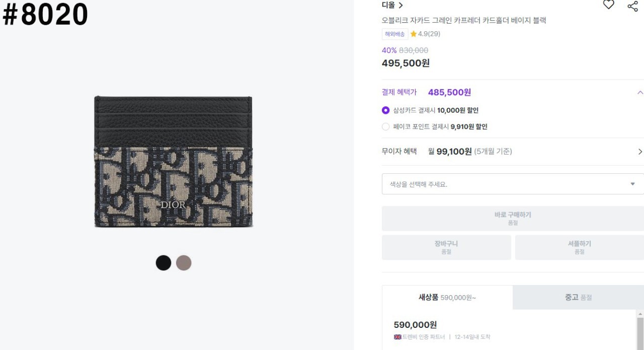Click the 해외배송 badge

point(394,34)
